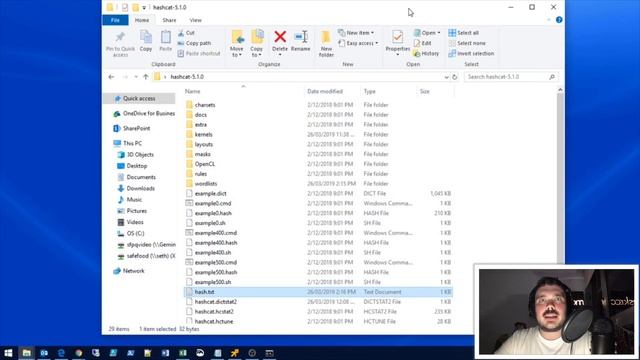Image resolution: width=640 pixels, height=360 pixels.
Task: Click Invert selection in ribbon
Action: 471,53
